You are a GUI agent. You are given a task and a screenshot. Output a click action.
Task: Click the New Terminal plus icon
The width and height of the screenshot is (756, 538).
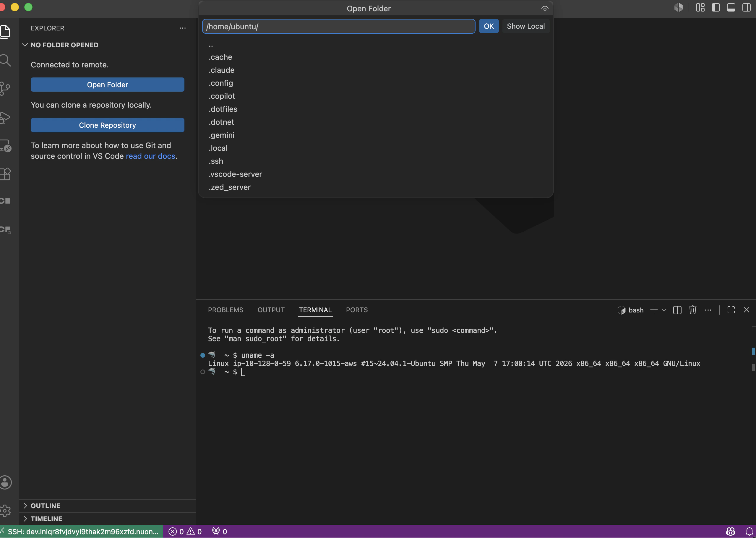pyautogui.click(x=654, y=310)
